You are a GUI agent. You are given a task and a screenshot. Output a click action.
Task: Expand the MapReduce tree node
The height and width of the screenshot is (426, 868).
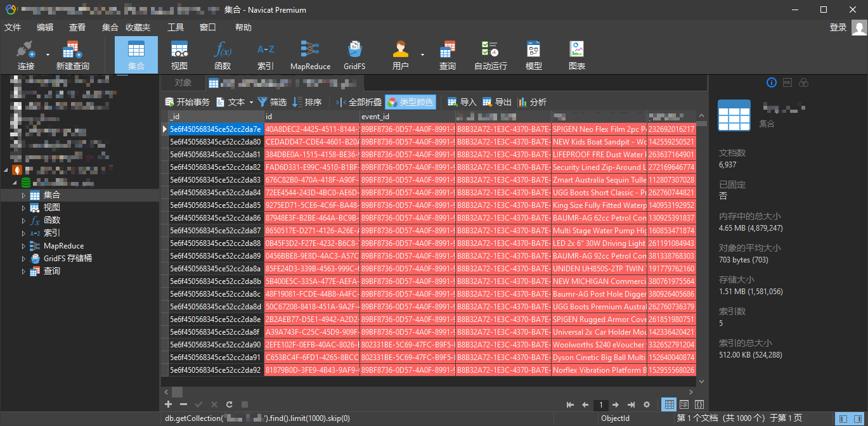(24, 246)
